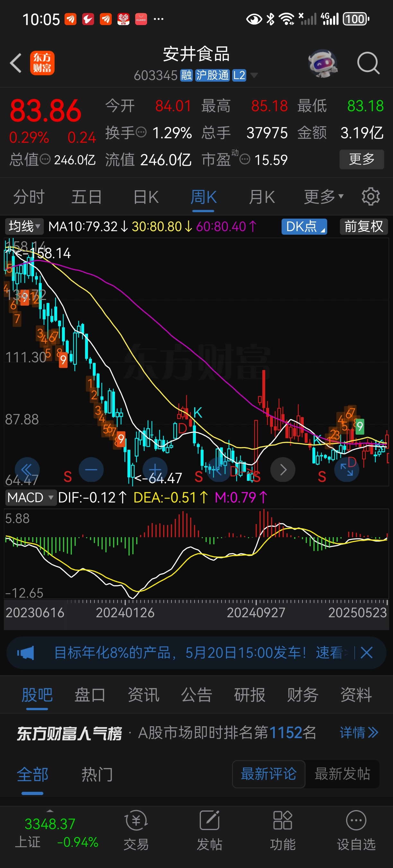The image size is (393, 868).
Task: Zoom out chart with minus button
Action: 91,469
